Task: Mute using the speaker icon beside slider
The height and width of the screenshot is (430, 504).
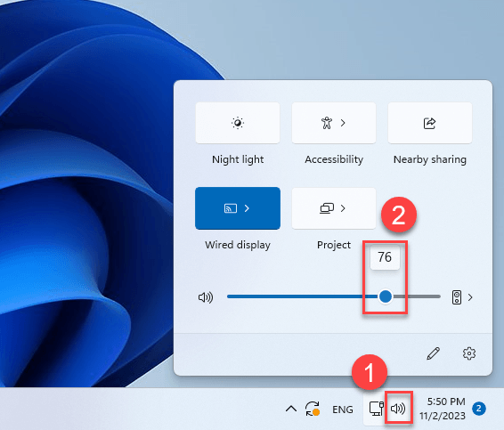Action: pos(206,297)
